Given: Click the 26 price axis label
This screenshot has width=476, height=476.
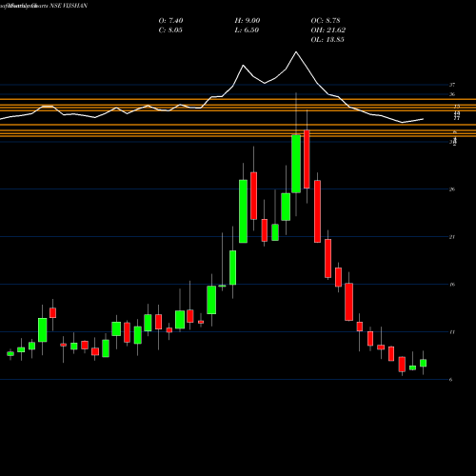Looking at the screenshot, I should [x=452, y=189].
